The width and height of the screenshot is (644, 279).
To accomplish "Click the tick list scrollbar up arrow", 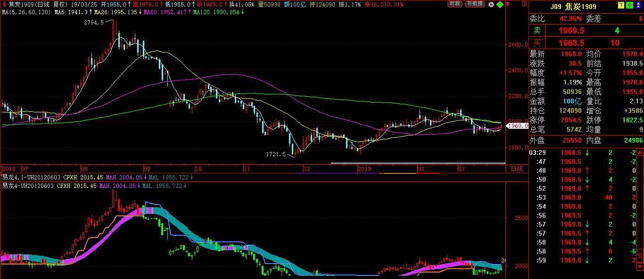I will point(640,153).
